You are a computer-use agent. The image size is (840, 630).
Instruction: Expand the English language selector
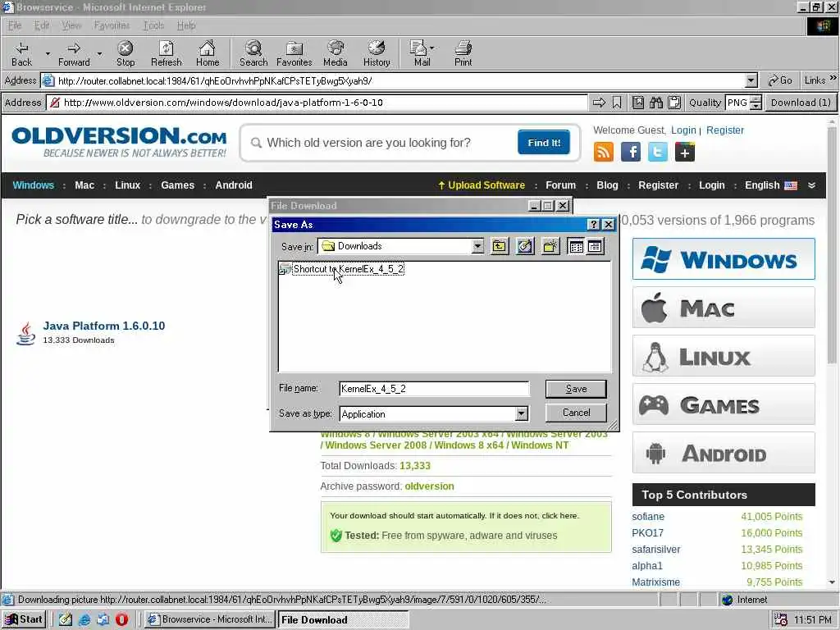(x=811, y=185)
